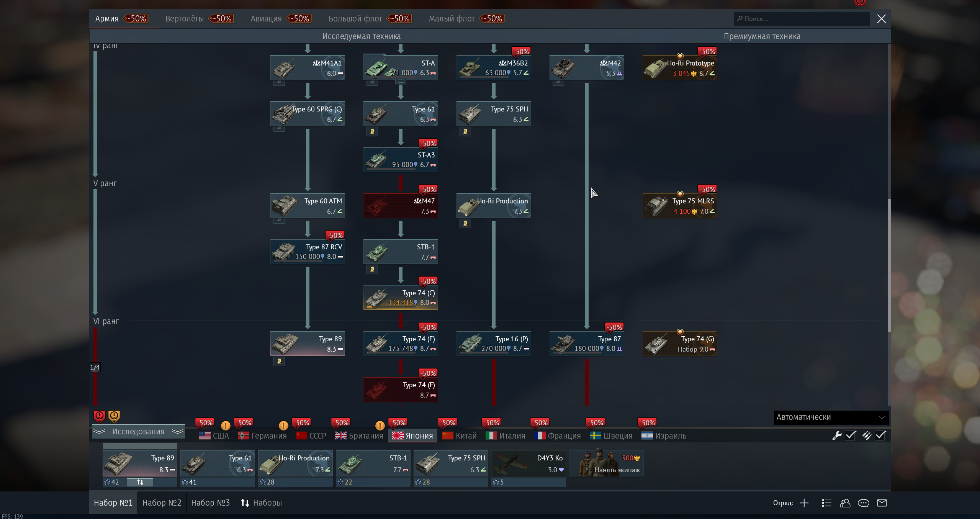Viewport: 980px width, 519px height.
Task: Switch to the Авиация tab
Action: 281,18
